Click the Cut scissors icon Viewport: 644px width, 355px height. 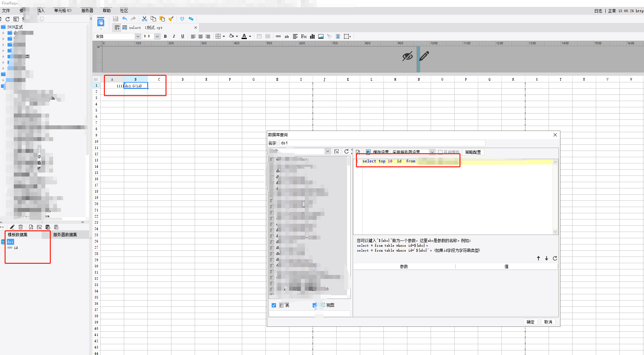(x=144, y=19)
